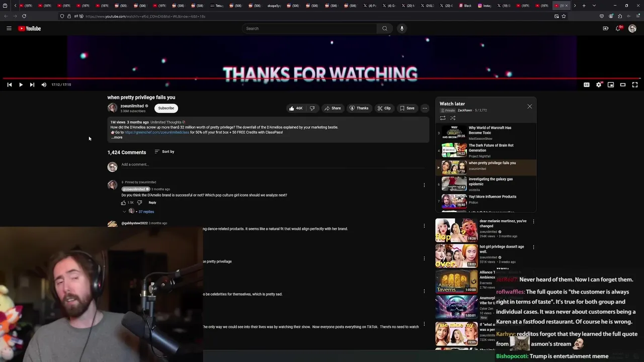The width and height of the screenshot is (644, 362).
Task: Open the @gabbystew2022 commenter profile
Action: [x=134, y=223]
